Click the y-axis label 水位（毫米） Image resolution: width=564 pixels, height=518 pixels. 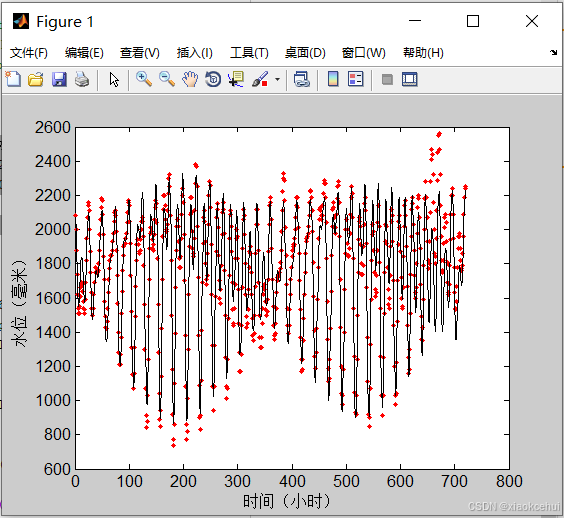tap(19, 304)
